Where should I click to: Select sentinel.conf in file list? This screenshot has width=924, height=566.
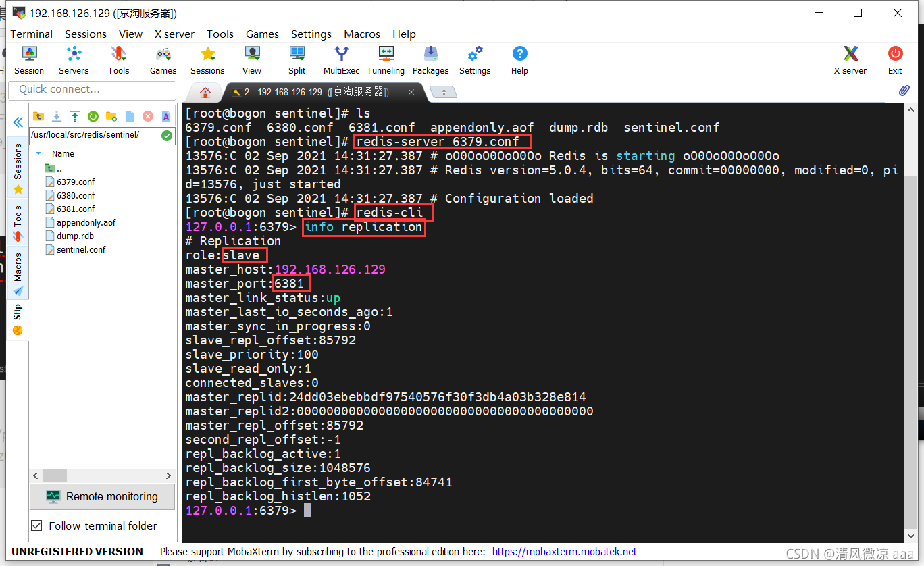pyautogui.click(x=75, y=249)
